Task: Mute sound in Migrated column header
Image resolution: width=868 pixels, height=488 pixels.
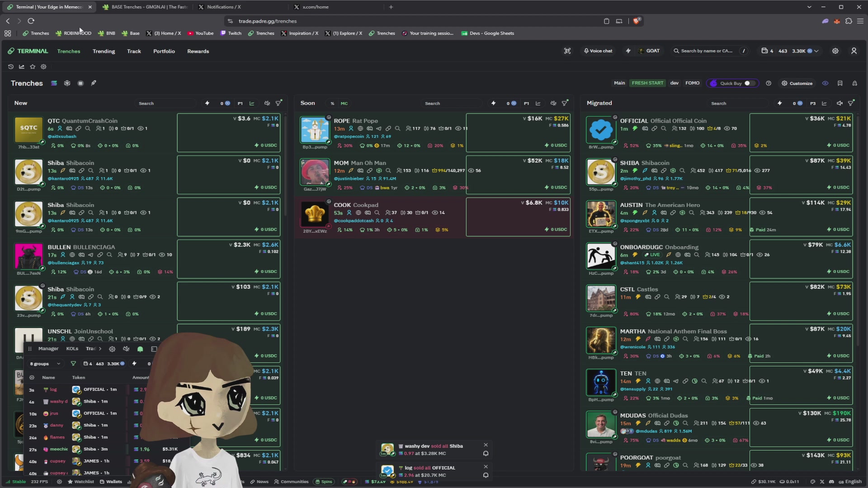Action: 840,103
